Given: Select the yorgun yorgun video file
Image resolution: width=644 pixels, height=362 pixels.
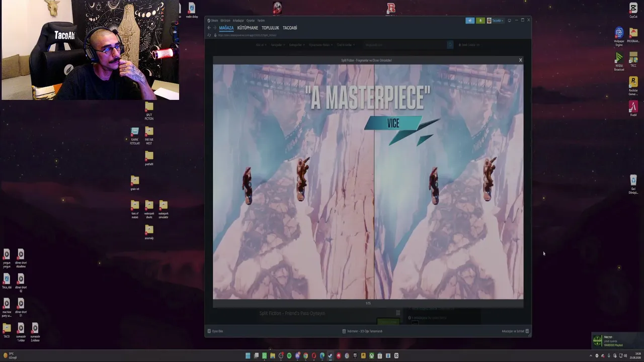Looking at the screenshot, I should point(7,258).
